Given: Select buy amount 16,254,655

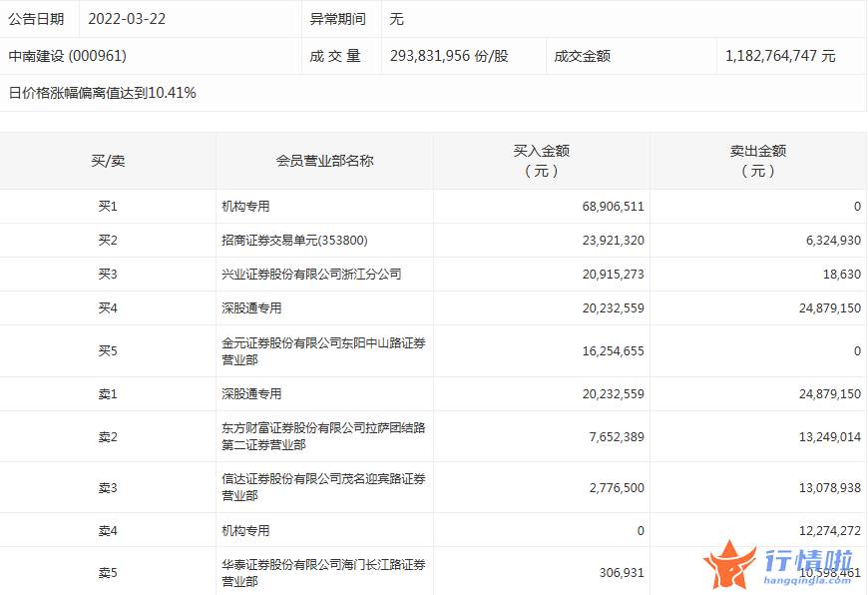Looking at the screenshot, I should (x=614, y=351).
